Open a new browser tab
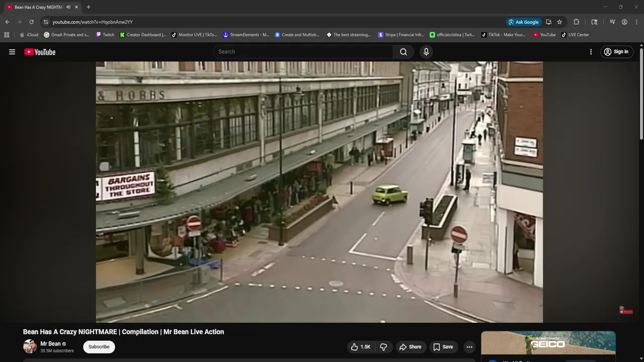 pyautogui.click(x=89, y=7)
